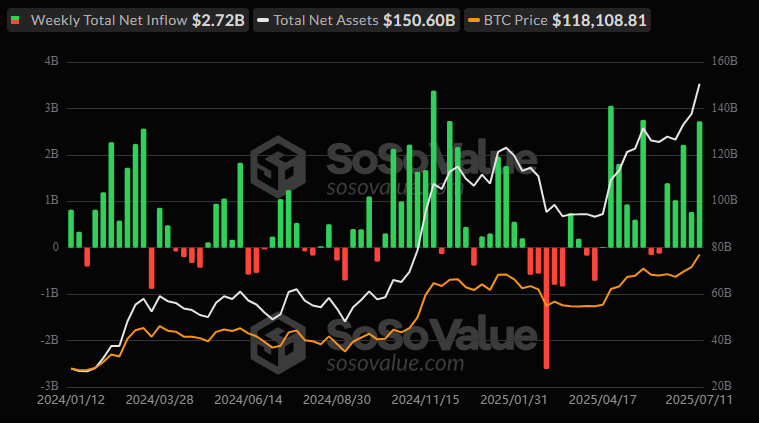Viewport: 759px width, 423px height.
Task: Toggle the Total Net Assets legend
Action: (356, 20)
